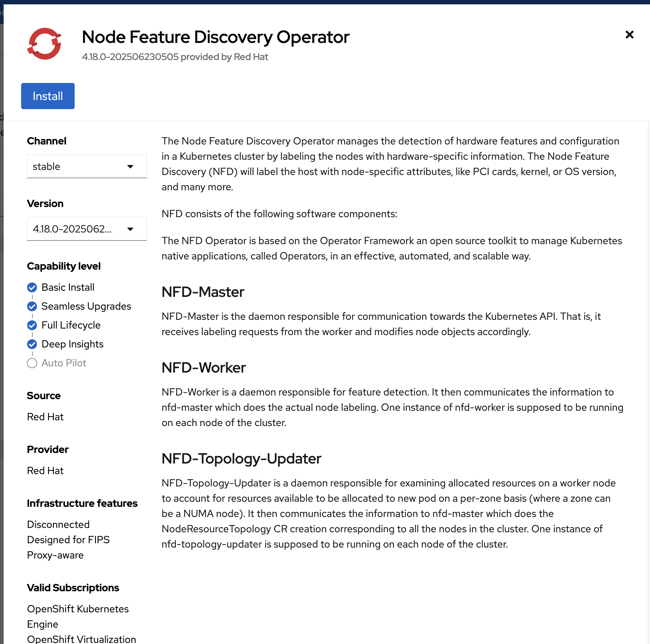Click the Designed for FIPS feature text
Screen dimensions: 650x644
tap(68, 540)
